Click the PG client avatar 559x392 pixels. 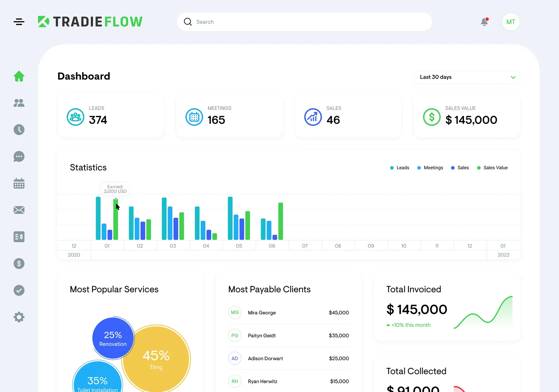pos(235,335)
